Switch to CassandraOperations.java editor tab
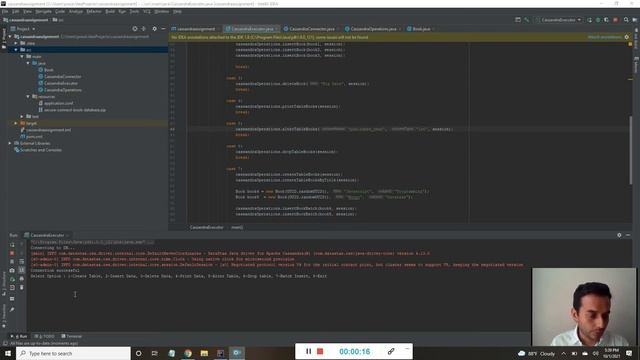640x360 pixels. [x=373, y=29]
